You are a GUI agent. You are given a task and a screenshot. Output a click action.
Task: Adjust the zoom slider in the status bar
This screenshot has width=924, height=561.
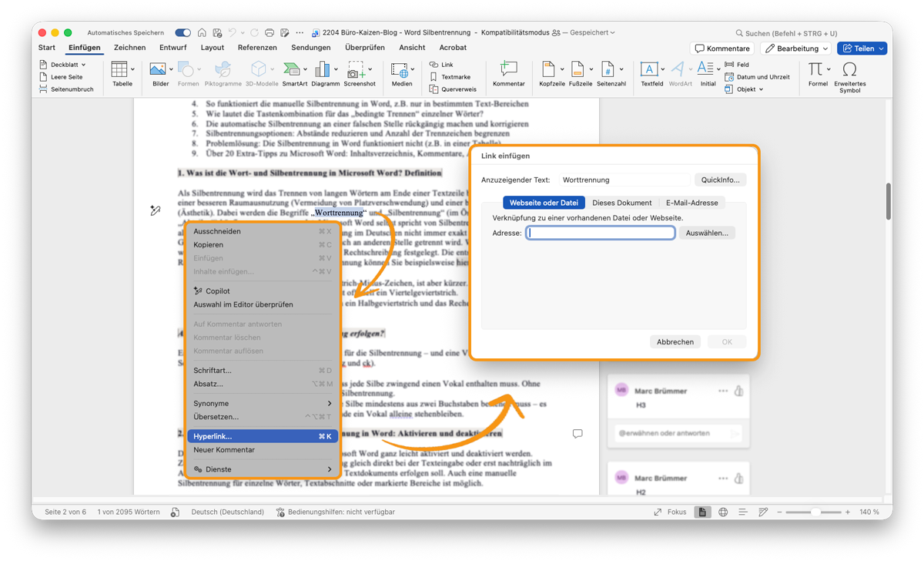pyautogui.click(x=815, y=511)
